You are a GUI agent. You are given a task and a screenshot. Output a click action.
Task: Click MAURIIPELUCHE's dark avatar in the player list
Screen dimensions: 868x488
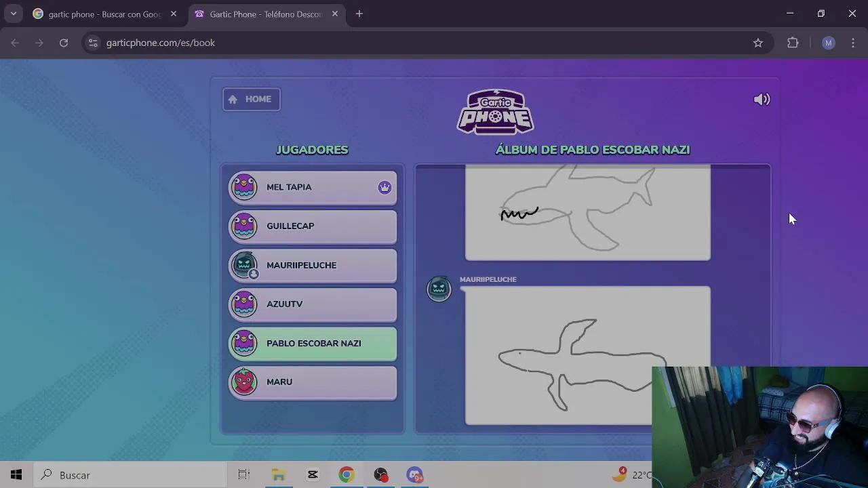[x=244, y=265]
